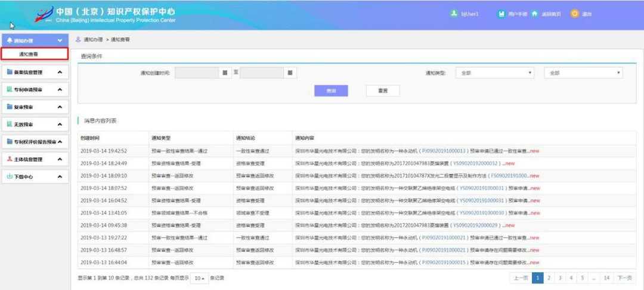Click the start date input field
The width and height of the screenshot is (644, 290).
pos(197,73)
